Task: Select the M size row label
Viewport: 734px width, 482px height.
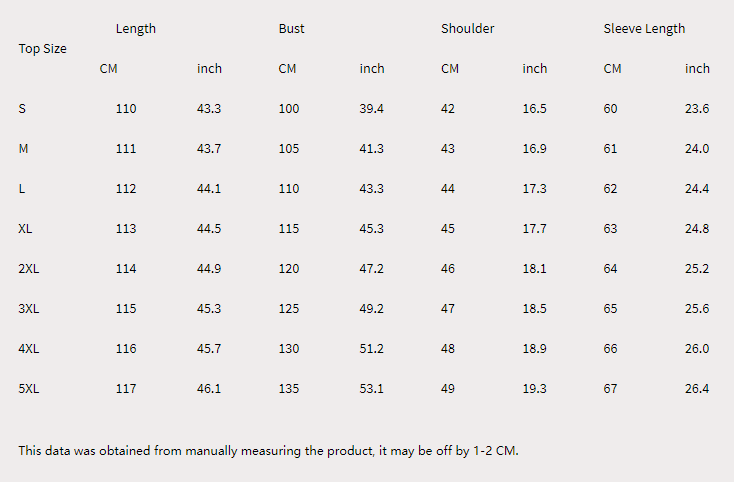Action: tap(23, 149)
